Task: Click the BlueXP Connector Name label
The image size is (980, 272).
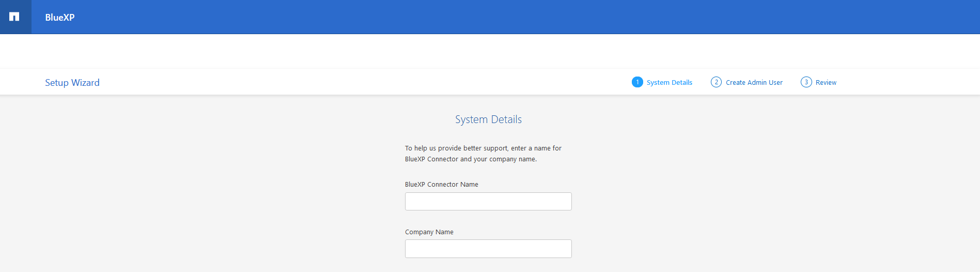Action: point(442,185)
